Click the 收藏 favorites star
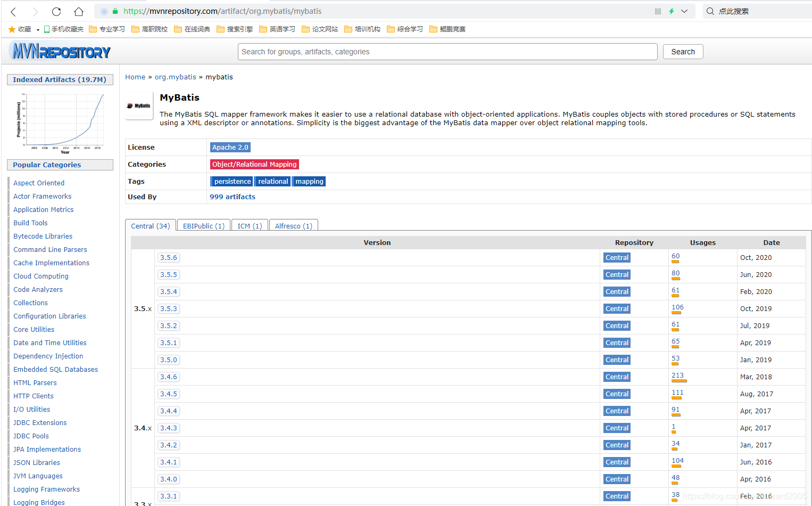812x506 pixels. tap(12, 29)
